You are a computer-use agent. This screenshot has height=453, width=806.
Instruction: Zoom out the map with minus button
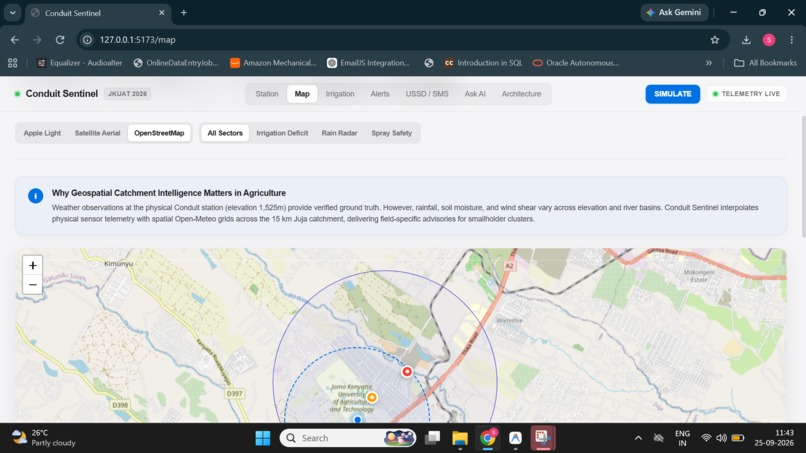tap(32, 284)
